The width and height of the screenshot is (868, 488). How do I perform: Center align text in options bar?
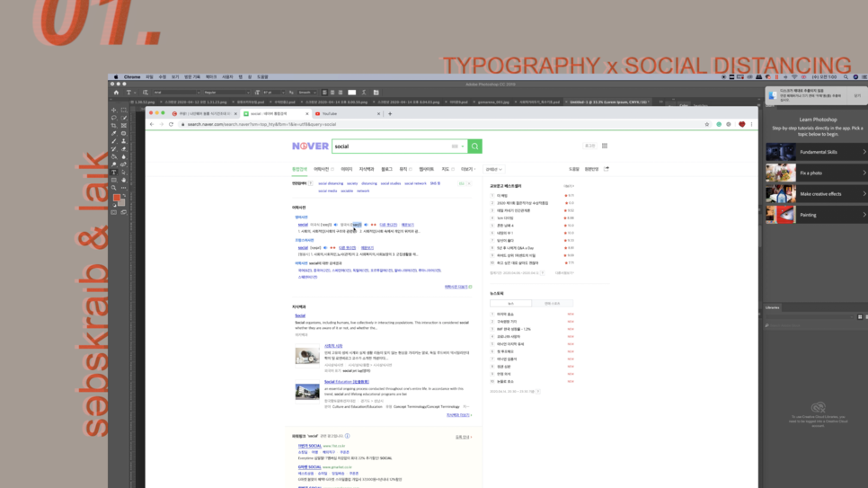tap(332, 93)
